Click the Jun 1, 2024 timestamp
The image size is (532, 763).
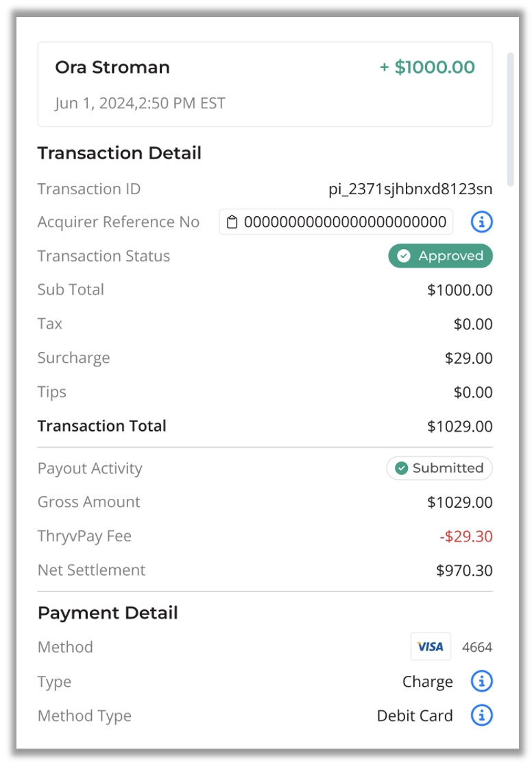(140, 103)
